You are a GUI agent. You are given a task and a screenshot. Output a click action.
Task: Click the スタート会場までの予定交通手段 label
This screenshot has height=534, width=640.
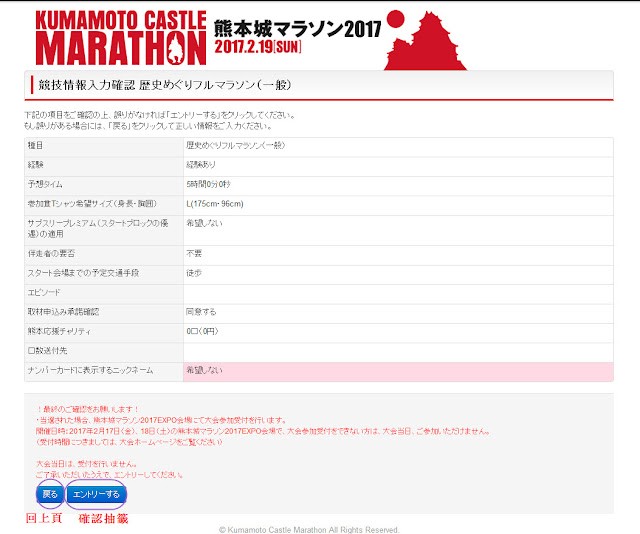point(83,273)
